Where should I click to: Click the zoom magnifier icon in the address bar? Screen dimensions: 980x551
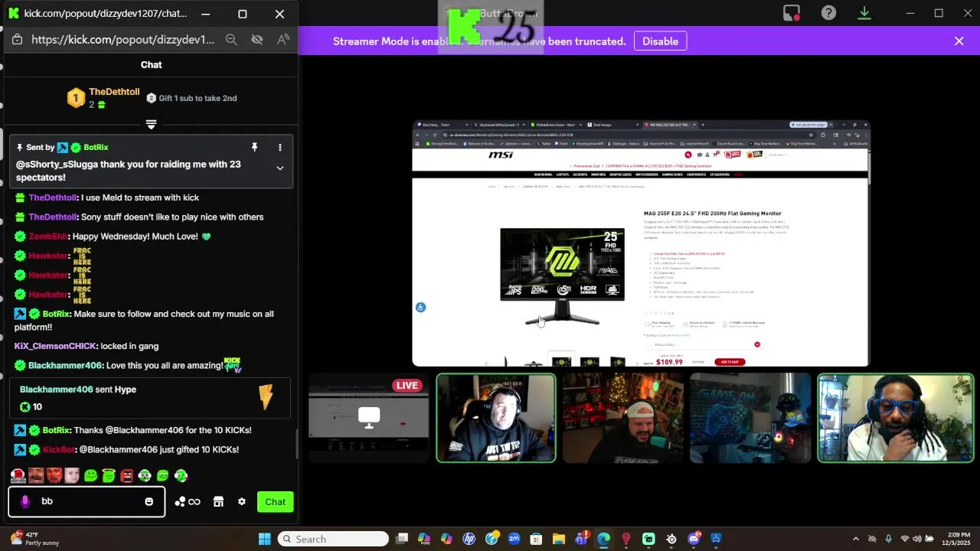(231, 40)
